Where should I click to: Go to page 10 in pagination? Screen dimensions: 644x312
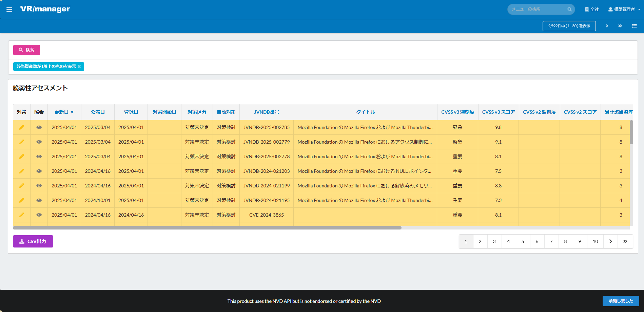(595, 241)
